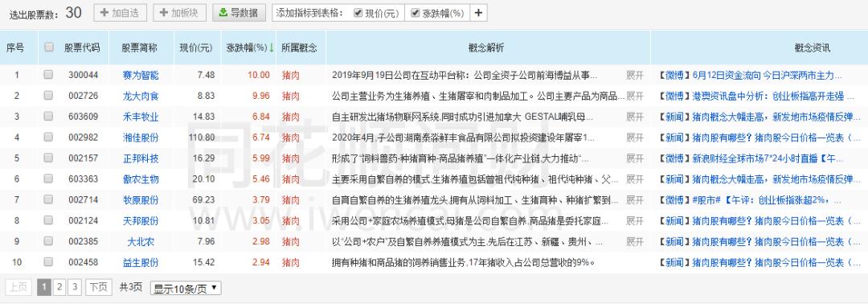The height and width of the screenshot is (304, 868).
Task: Check the box for 禾丰牧业 row
Action: point(49,117)
